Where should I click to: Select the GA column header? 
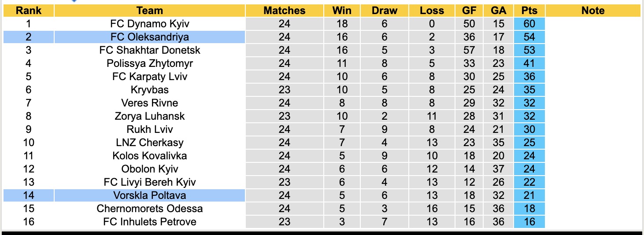coord(498,11)
